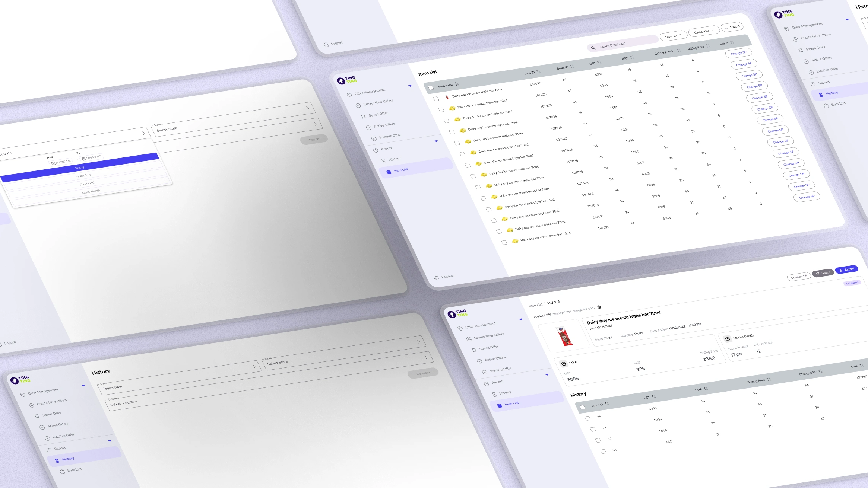
Task: Click icon beside Price card heading
Action: [x=564, y=364]
